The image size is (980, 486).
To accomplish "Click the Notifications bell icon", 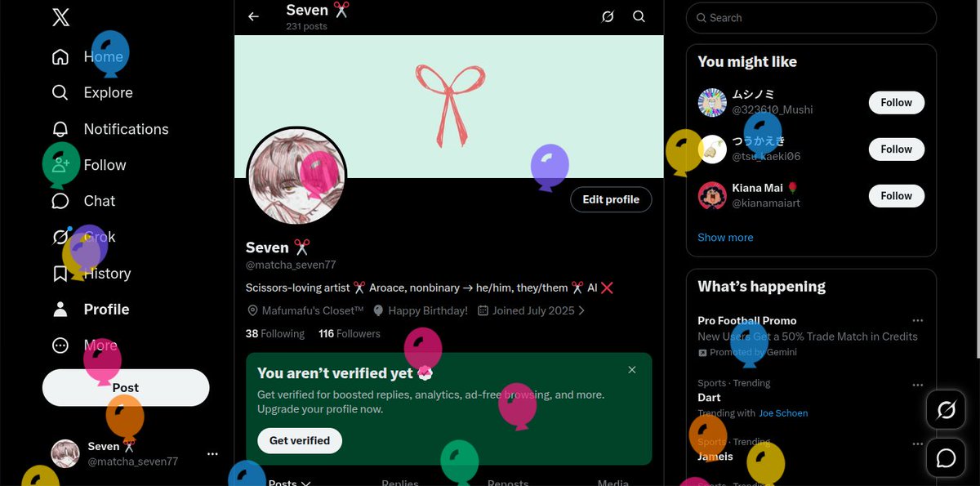I will [x=60, y=129].
